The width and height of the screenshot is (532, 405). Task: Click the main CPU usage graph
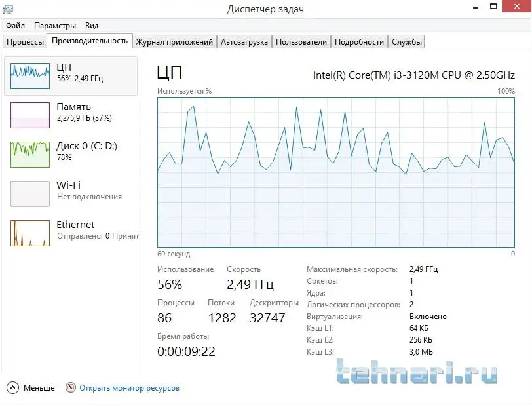coord(336,172)
